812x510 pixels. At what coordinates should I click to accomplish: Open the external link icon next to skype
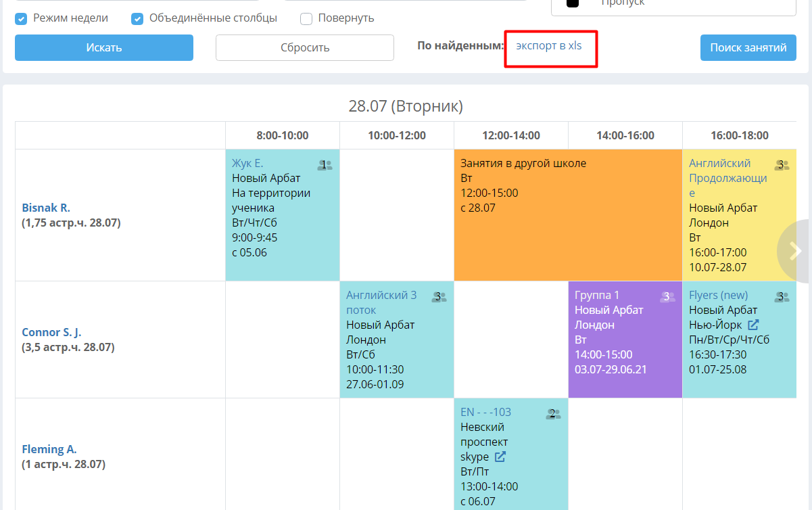[x=500, y=457]
